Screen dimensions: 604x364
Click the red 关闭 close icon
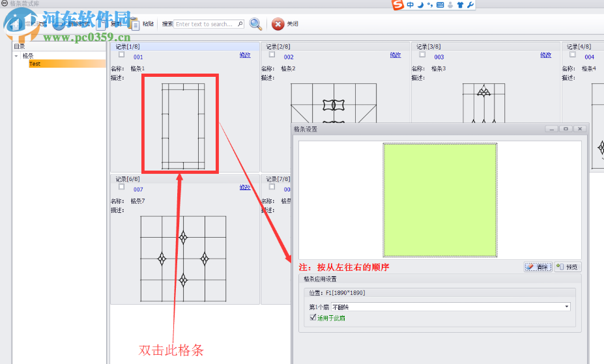click(278, 24)
